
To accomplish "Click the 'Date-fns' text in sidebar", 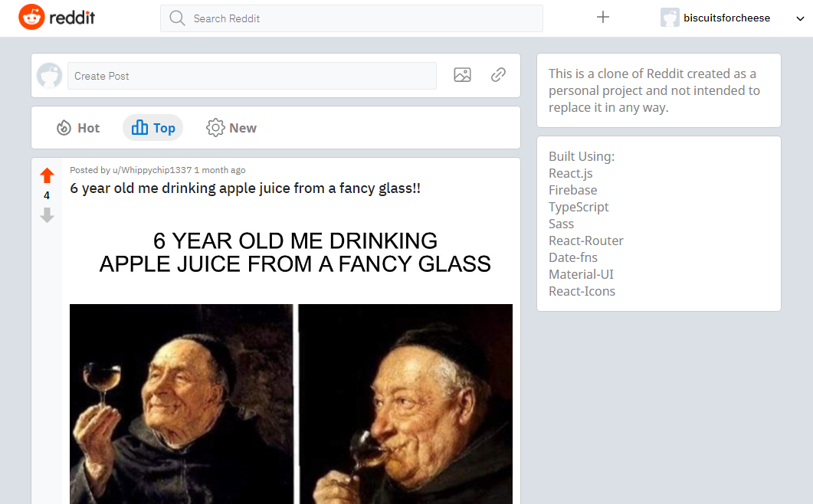I will click(x=573, y=257).
